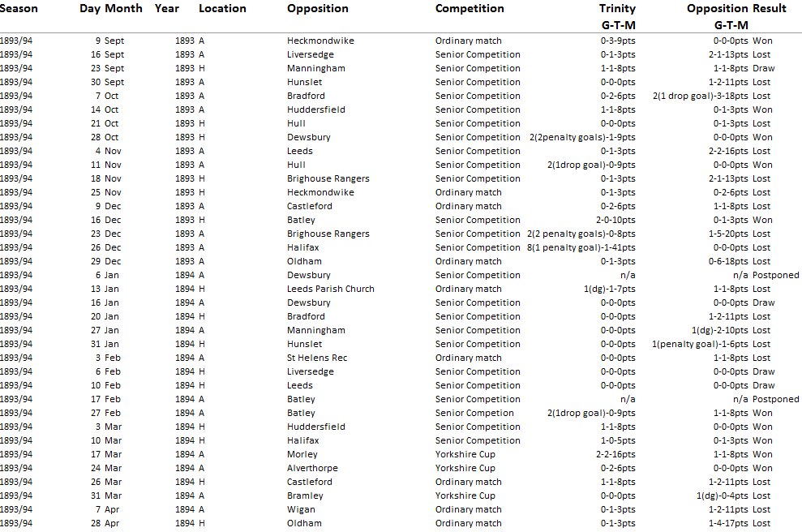This screenshot has height=532, width=802.
Task: Select the 2-0-10pts Trinity score against Batley
Action: click(x=615, y=220)
